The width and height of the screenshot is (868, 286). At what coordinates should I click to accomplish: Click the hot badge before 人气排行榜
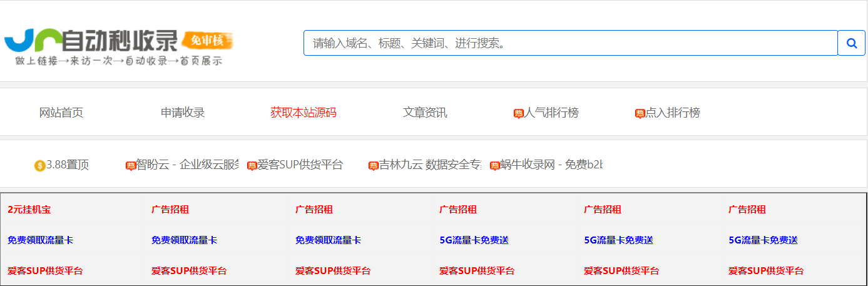(518, 113)
